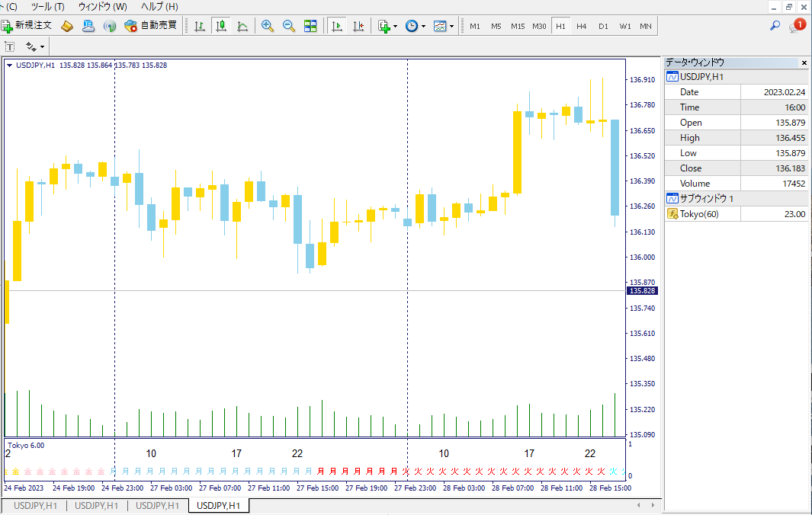
Task: Click the サブウィンドウ 1 icon
Action: tap(672, 198)
